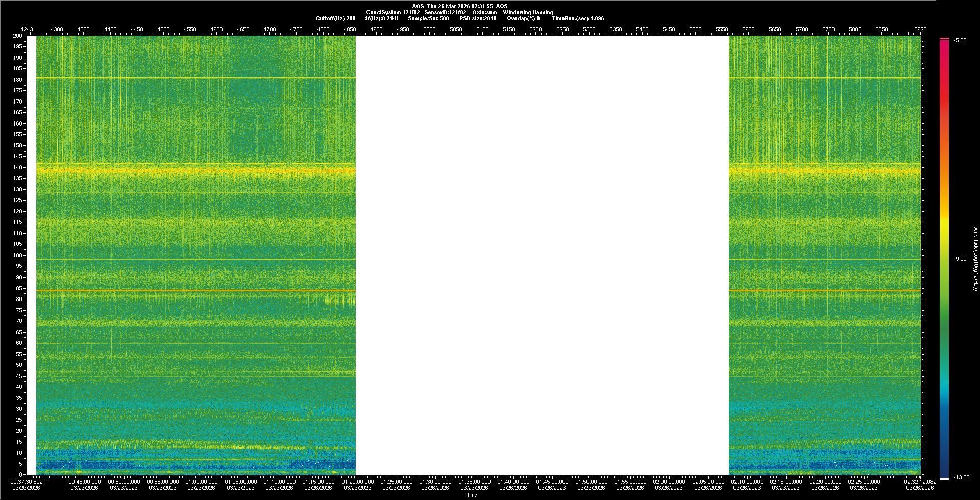The image size is (980, 500).
Task: Click the SensorID:121f02 header text
Action: pos(445,12)
